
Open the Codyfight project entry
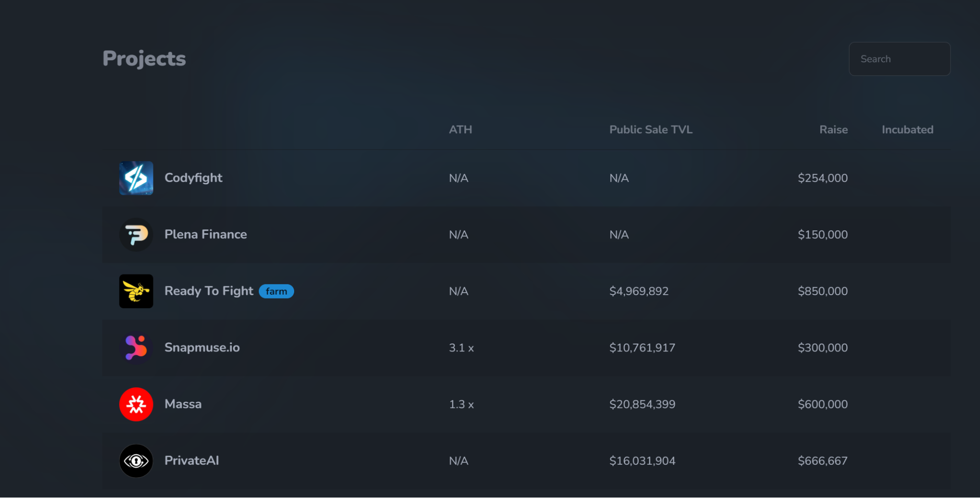193,178
